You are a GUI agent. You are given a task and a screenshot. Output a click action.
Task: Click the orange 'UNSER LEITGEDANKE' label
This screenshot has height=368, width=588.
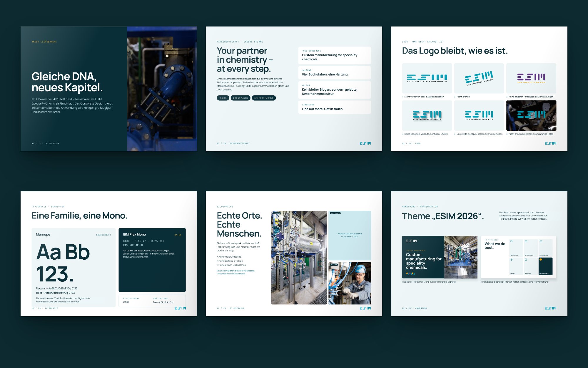tap(44, 42)
